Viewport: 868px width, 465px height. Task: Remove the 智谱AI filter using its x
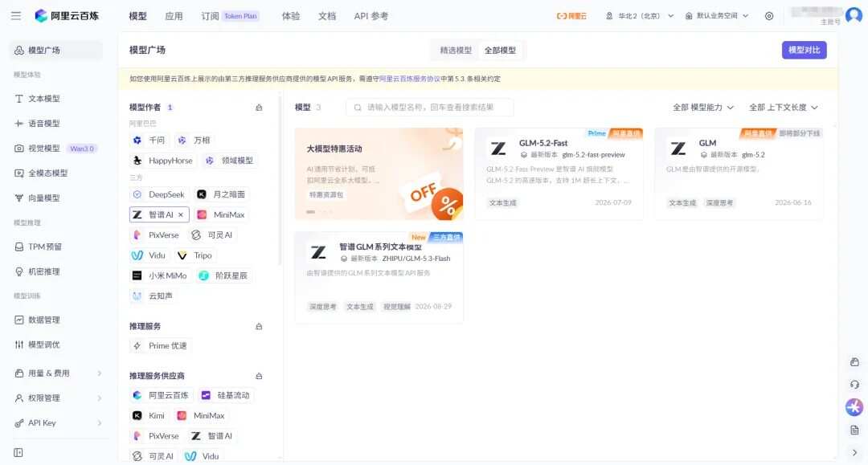pos(181,214)
